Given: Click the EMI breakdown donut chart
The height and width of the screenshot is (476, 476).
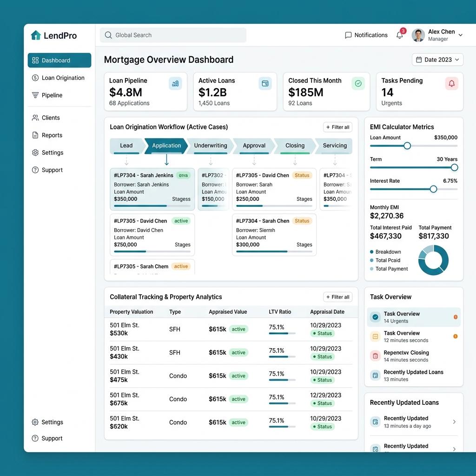Looking at the screenshot, I should point(433,260).
